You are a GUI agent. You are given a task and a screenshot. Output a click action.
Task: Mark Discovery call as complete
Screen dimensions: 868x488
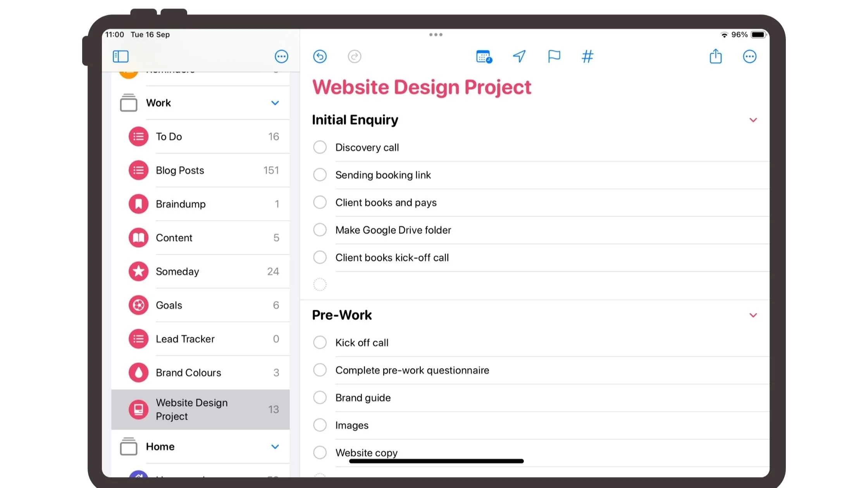tap(320, 147)
